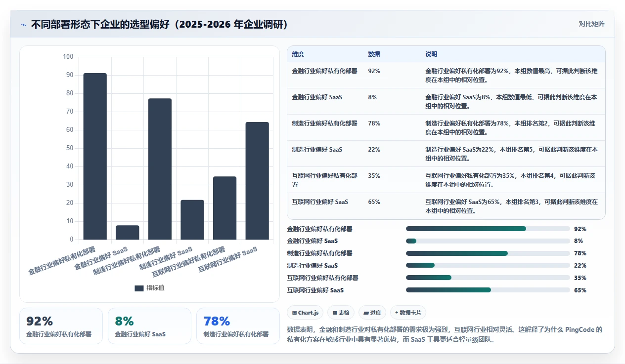This screenshot has height=364, width=625.
Task: Click the 指标值 legend color box
Action: [139, 288]
